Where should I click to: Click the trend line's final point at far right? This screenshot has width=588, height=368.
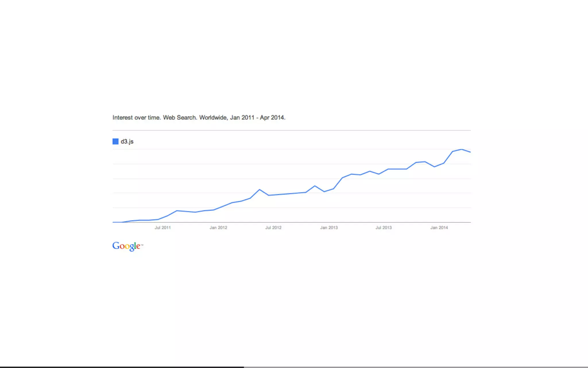470,152
